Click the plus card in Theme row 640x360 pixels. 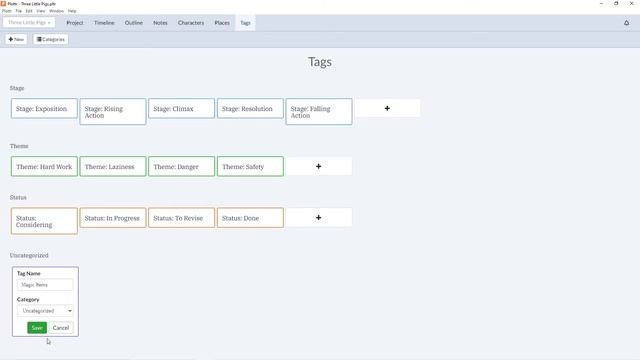pos(318,166)
